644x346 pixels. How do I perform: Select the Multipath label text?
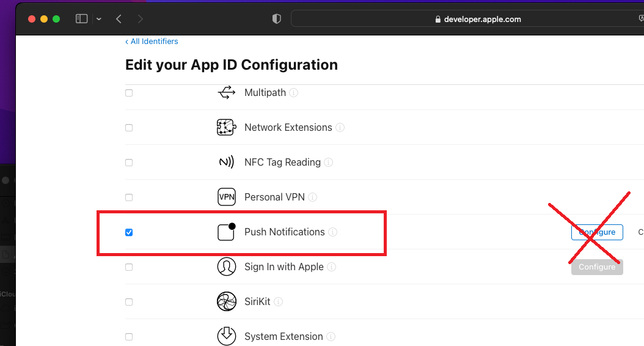(x=265, y=92)
